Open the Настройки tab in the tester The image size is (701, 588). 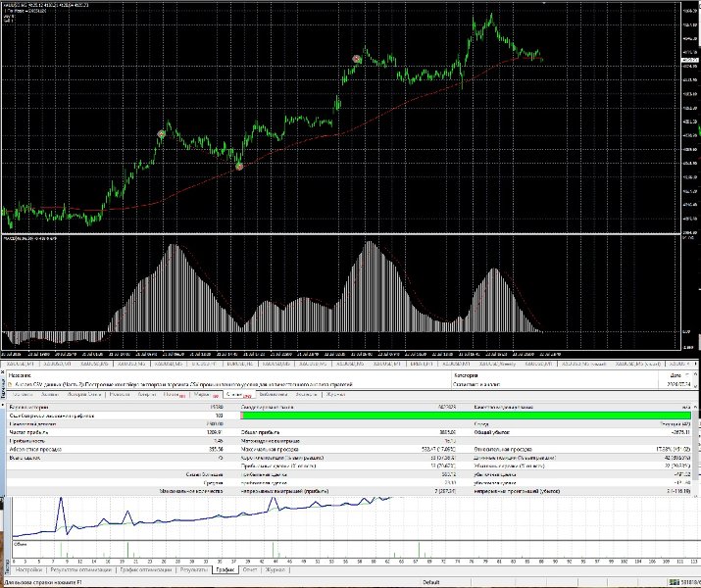pyautogui.click(x=28, y=570)
